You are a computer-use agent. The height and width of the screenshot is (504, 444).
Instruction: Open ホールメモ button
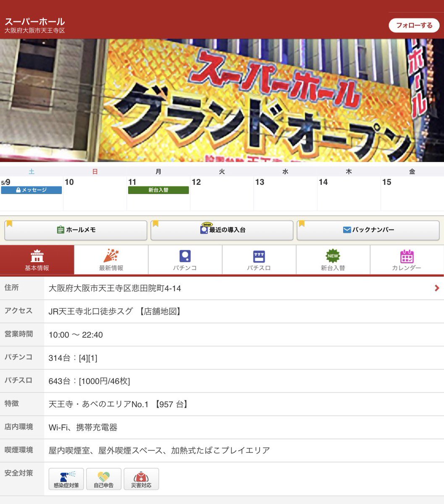tap(76, 230)
